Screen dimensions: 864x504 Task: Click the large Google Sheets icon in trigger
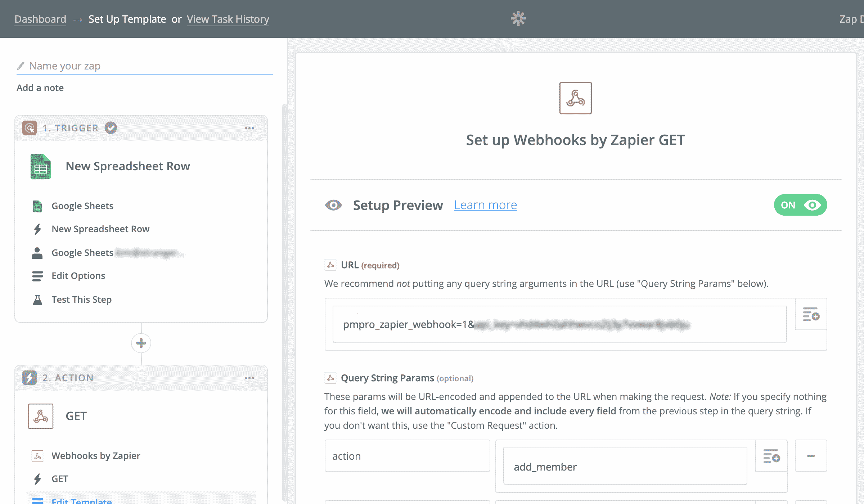(x=41, y=166)
